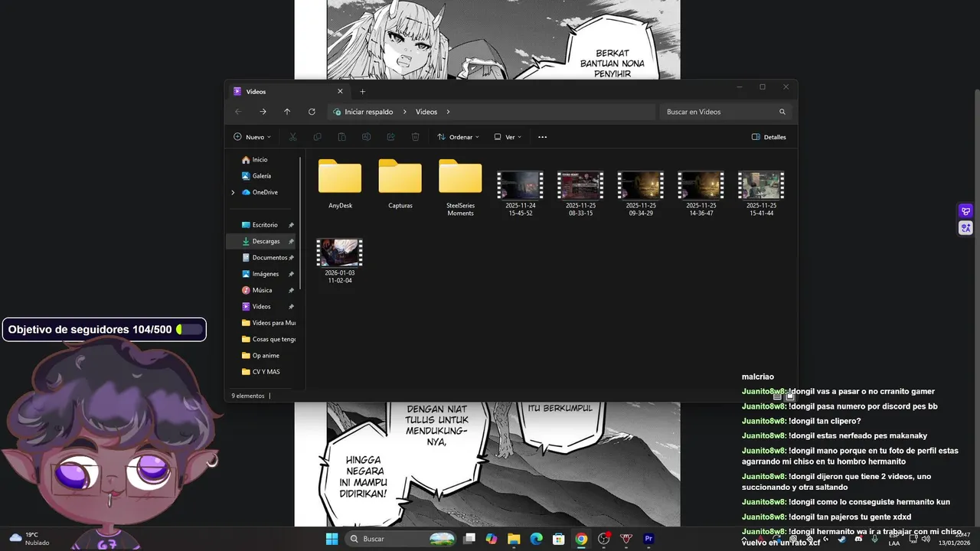Open the SteelSeries Moments folder
980x551 pixels.
point(460,187)
